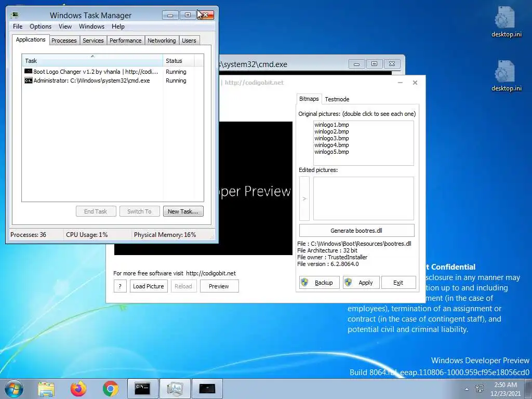Switch to the Networking tab
The width and height of the screenshot is (532, 399).
click(x=162, y=41)
